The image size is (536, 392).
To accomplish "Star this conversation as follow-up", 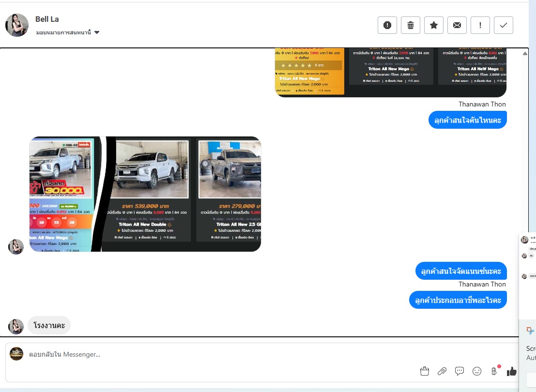I will coord(434,25).
